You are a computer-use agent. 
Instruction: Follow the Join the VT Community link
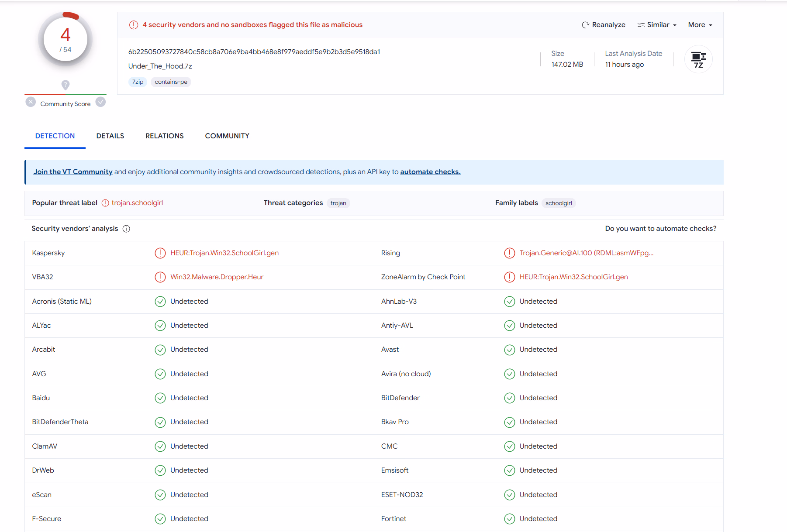[x=73, y=172]
